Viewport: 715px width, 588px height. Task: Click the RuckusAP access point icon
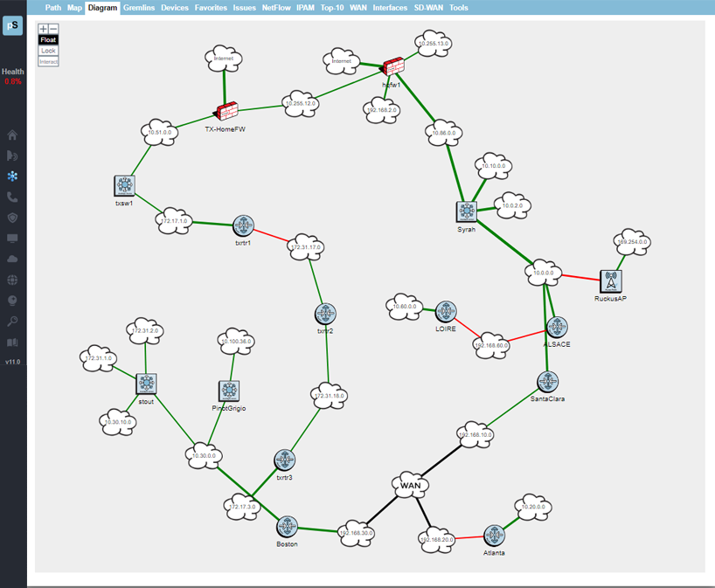pyautogui.click(x=611, y=281)
